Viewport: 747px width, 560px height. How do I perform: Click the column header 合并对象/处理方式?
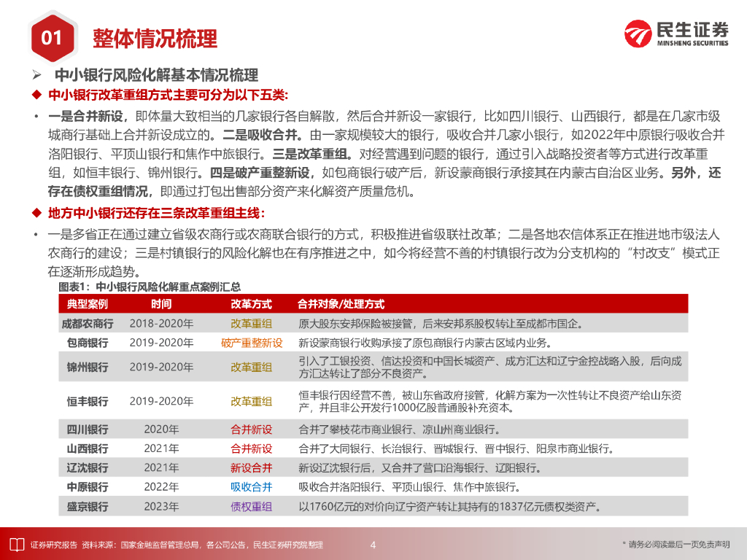click(x=341, y=304)
